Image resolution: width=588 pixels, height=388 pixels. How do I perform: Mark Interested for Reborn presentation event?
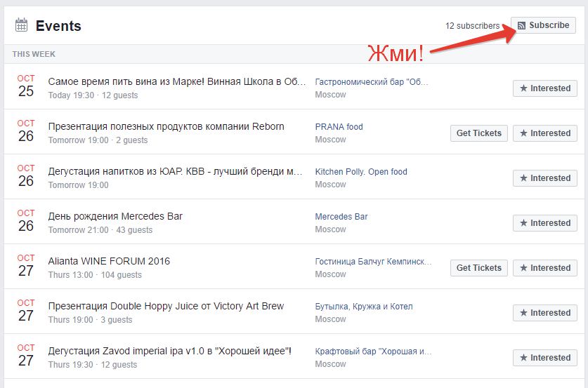(545, 133)
